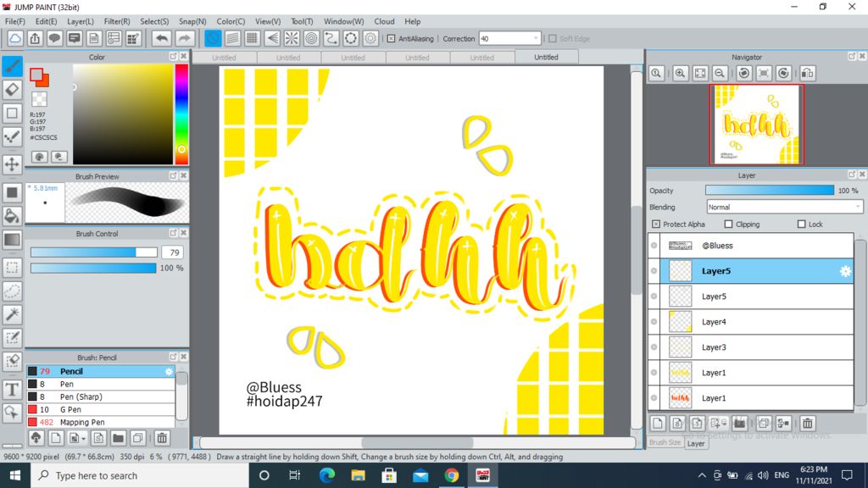Viewport: 868px width, 488px height.
Task: Enable the Clipping checkbox
Action: pyautogui.click(x=728, y=224)
